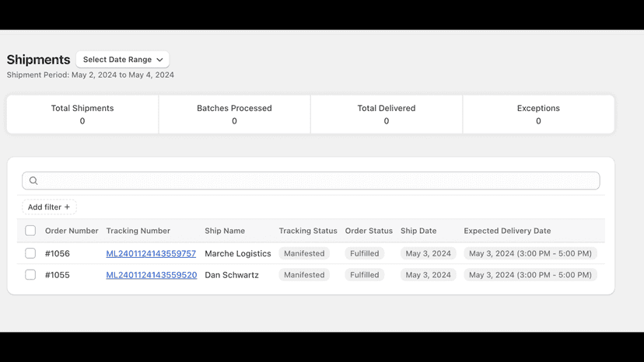
Task: Click the Batches Processed summary card
Action: click(235, 114)
